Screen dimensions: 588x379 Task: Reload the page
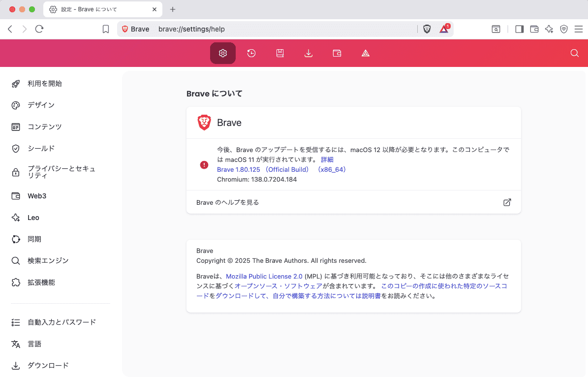pos(39,29)
